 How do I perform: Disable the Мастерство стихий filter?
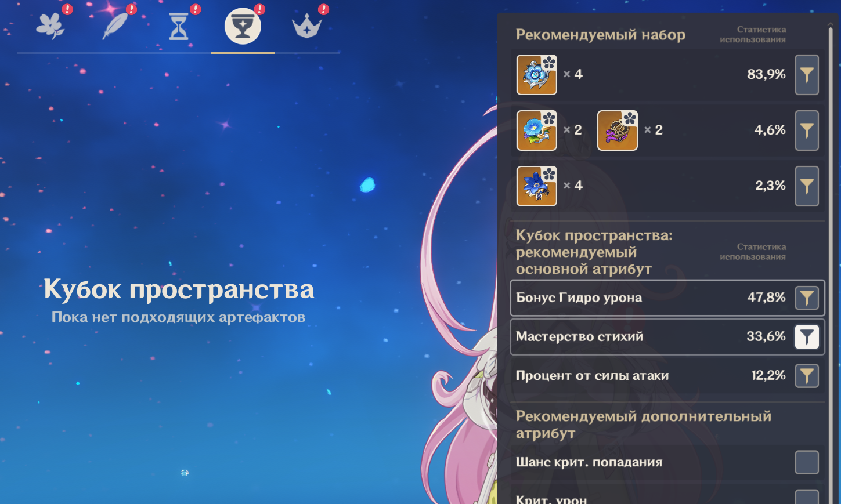807,337
